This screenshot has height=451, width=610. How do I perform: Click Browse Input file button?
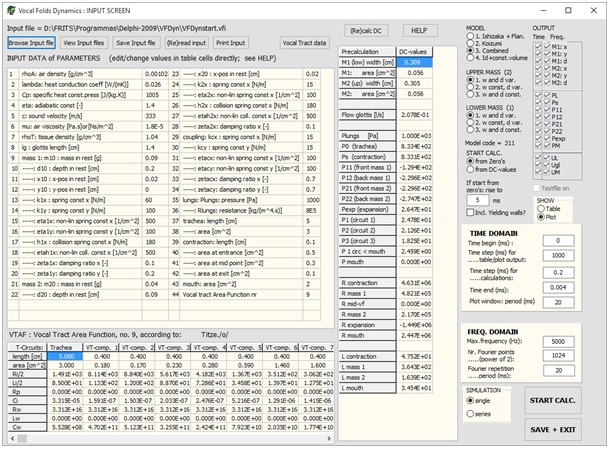(x=31, y=43)
